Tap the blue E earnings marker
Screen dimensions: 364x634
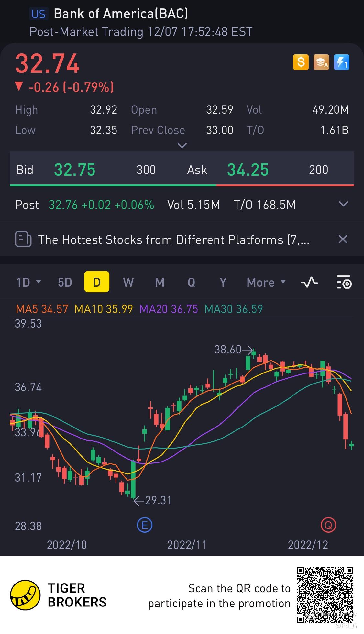pos(145,525)
